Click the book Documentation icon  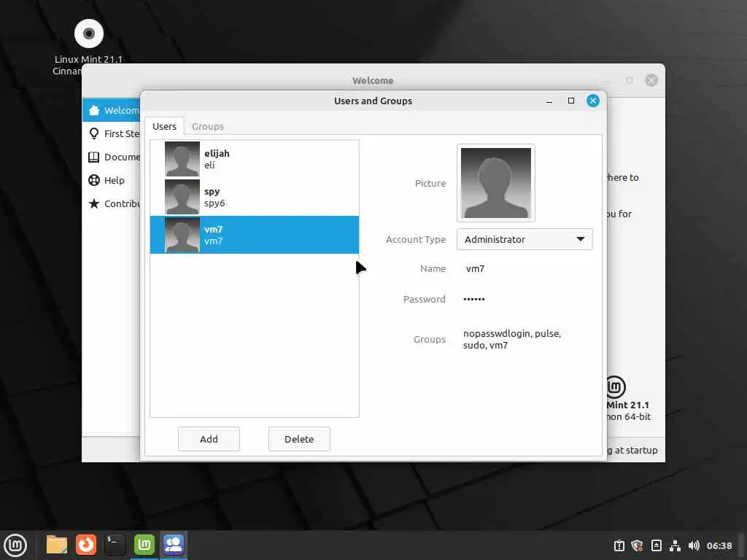[94, 157]
